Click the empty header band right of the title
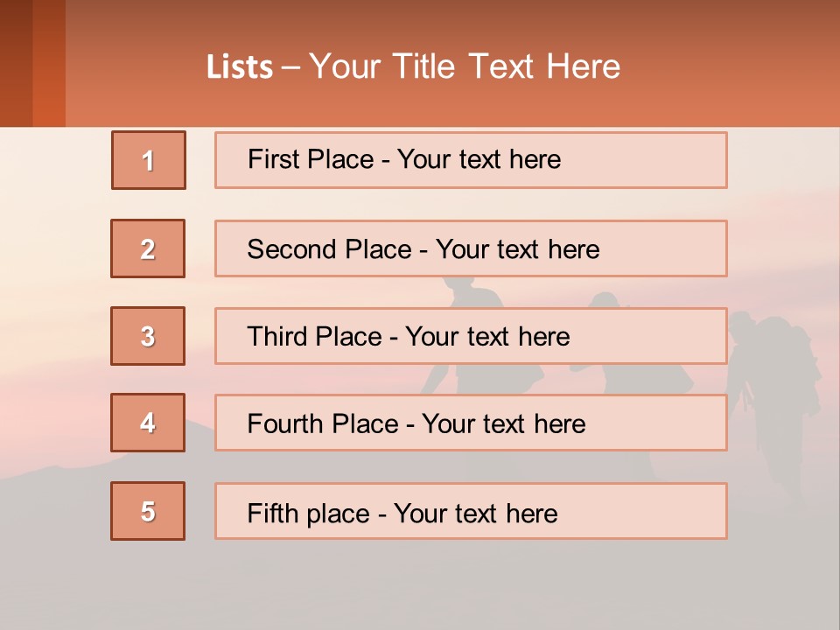Image resolution: width=840 pixels, height=630 pixels. point(735,66)
